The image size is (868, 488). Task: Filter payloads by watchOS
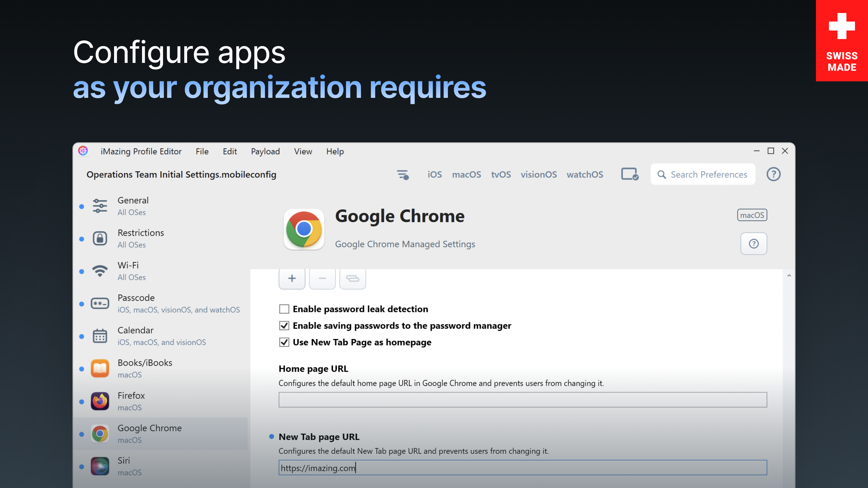pos(585,174)
